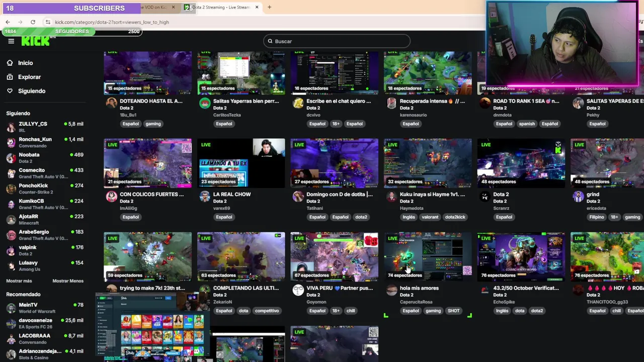
Task: Open Lulaavy channel avatar
Action: [11, 266]
